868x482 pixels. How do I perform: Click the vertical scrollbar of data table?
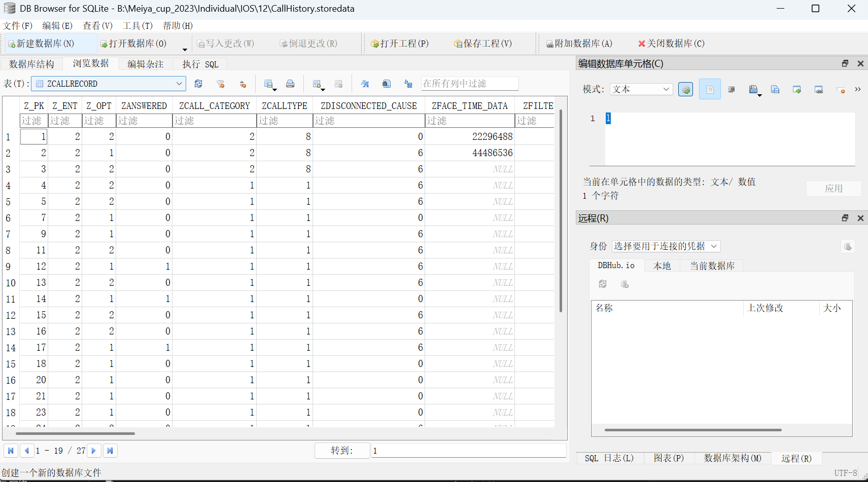tap(561, 210)
